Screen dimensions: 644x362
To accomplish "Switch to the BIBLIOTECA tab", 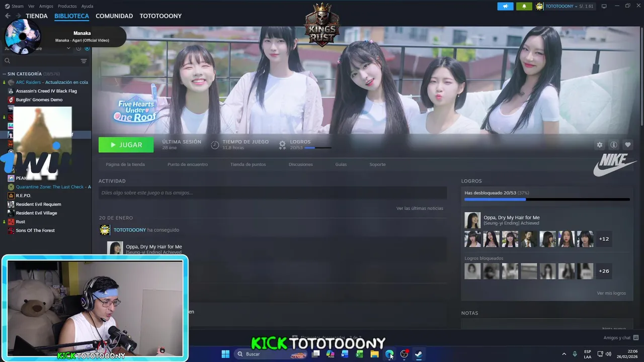I will click(x=71, y=16).
